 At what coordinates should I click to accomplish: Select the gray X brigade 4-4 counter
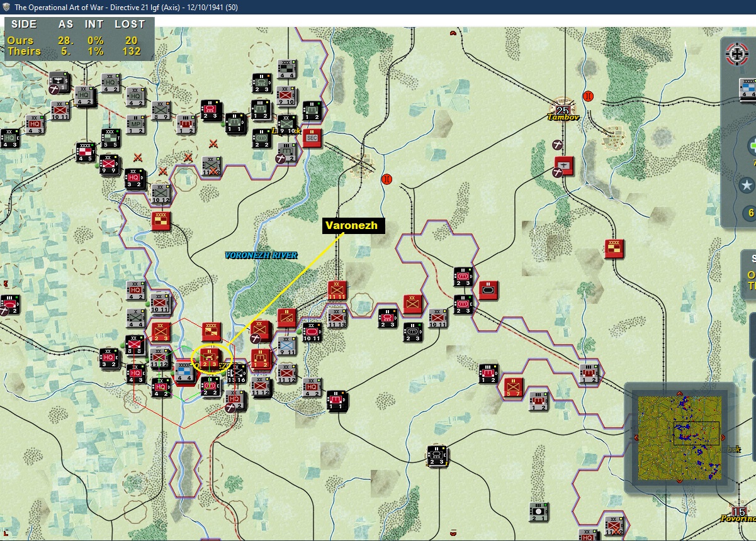pyautogui.click(x=136, y=318)
